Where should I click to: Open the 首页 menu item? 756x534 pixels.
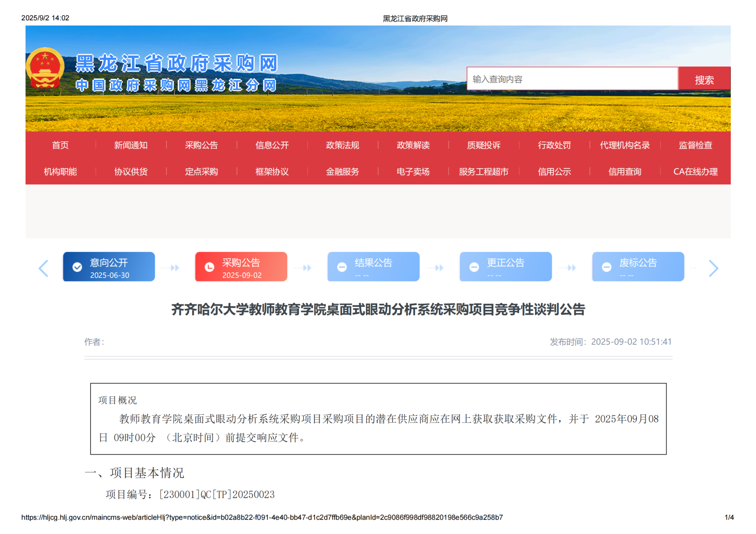(x=60, y=145)
